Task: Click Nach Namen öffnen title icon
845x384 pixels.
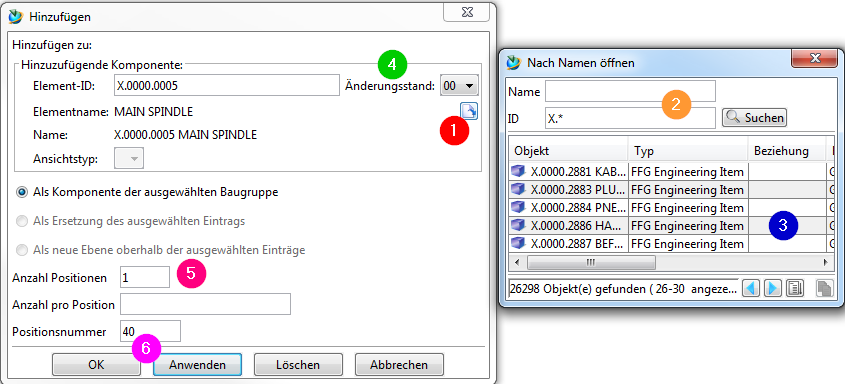Action: pyautogui.click(x=515, y=62)
